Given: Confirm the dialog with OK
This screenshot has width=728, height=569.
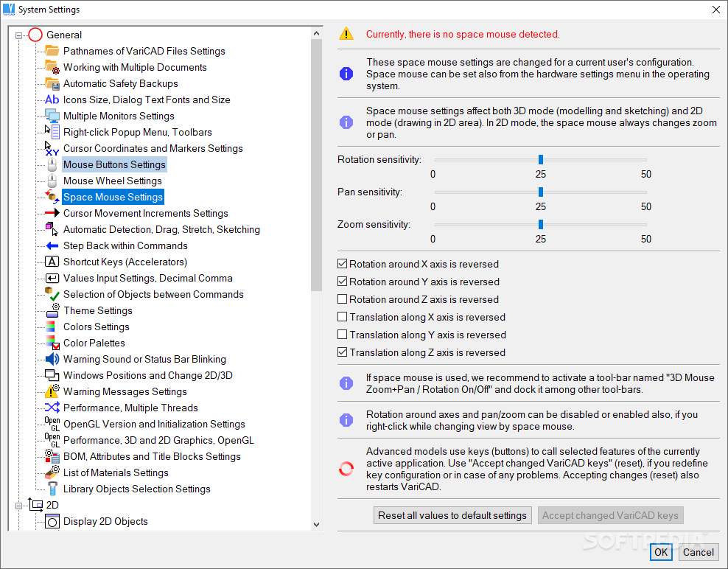Looking at the screenshot, I should pyautogui.click(x=661, y=552).
